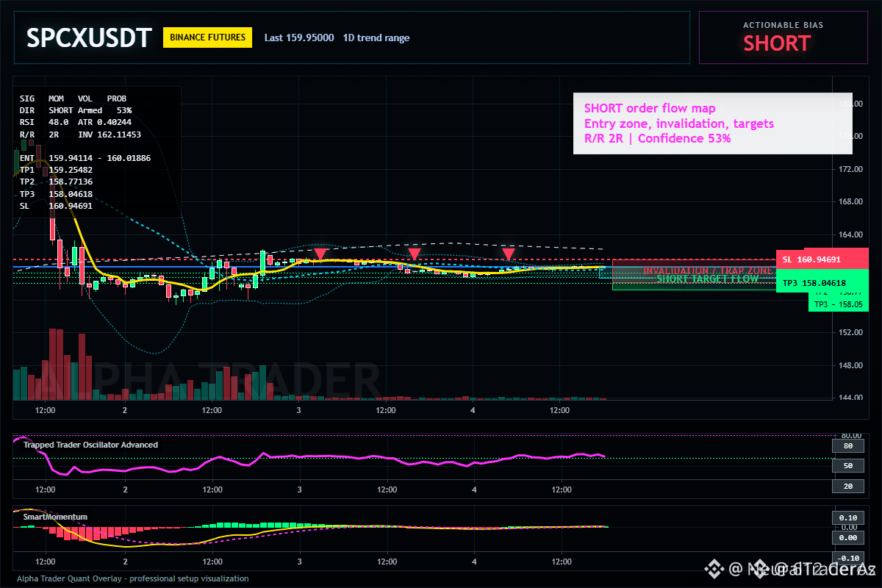
Task: Click the red triangle marker after day 3 noon
Action: [415, 254]
